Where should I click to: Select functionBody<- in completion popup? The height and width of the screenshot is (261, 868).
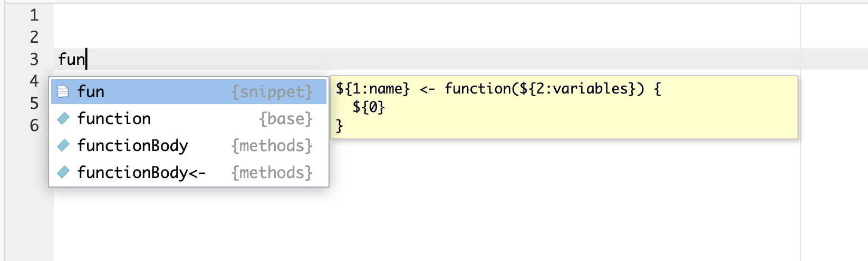[189, 172]
